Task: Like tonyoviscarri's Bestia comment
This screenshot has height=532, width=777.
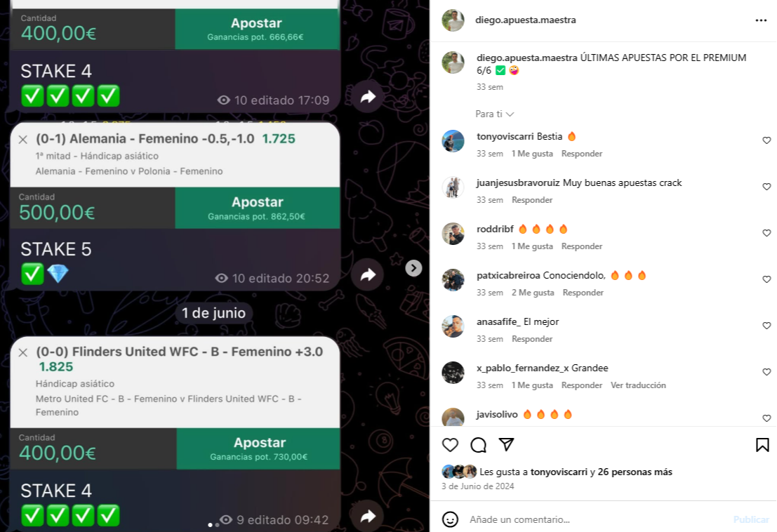Action: [766, 140]
